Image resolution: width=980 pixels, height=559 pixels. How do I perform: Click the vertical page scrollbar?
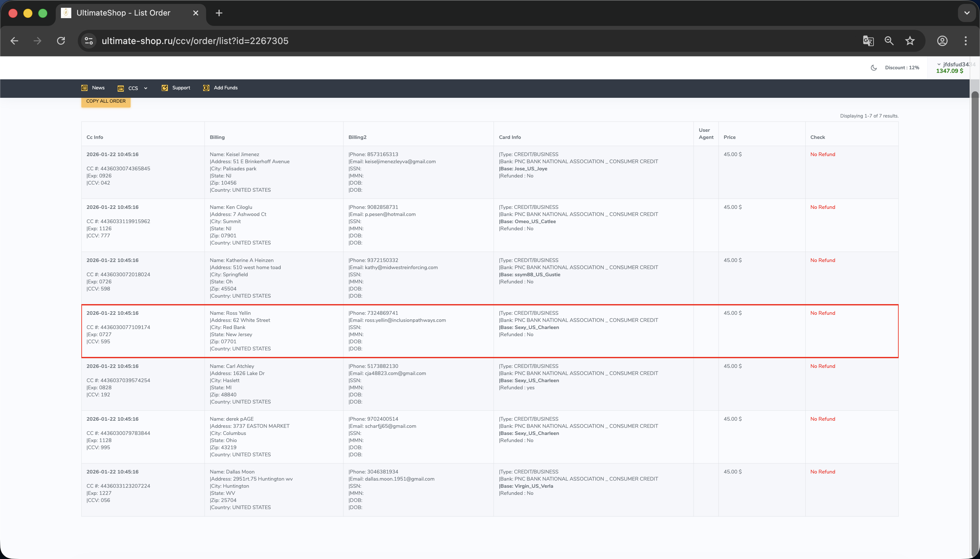coord(974,307)
